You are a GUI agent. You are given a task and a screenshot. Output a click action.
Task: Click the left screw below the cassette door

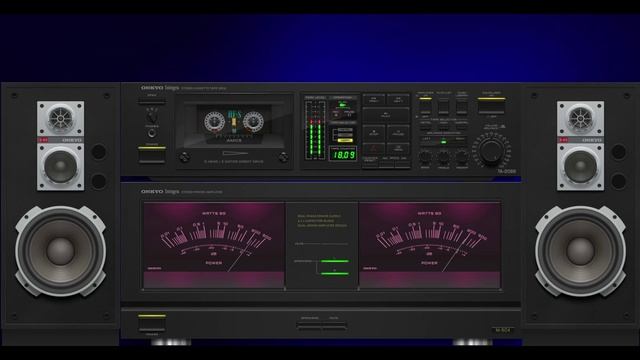pyautogui.click(x=184, y=156)
